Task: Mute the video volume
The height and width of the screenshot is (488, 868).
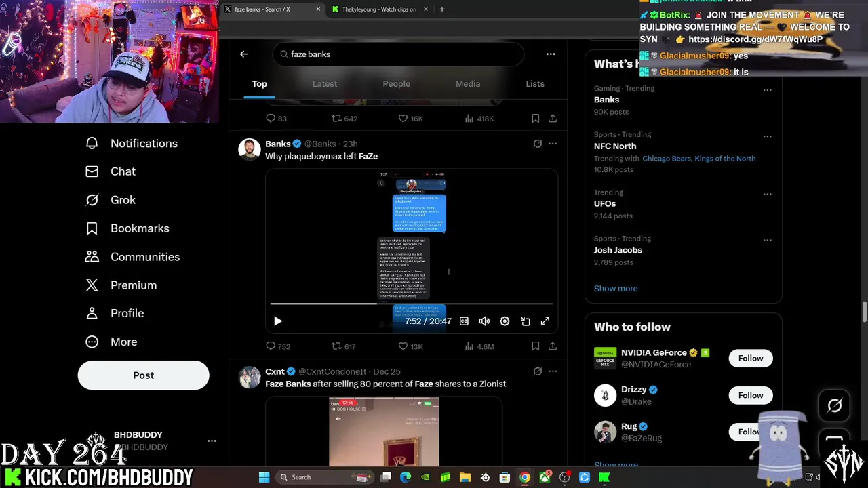Action: (484, 321)
